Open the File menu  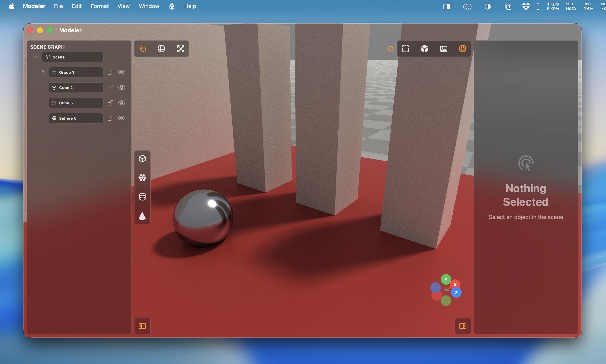pos(59,6)
